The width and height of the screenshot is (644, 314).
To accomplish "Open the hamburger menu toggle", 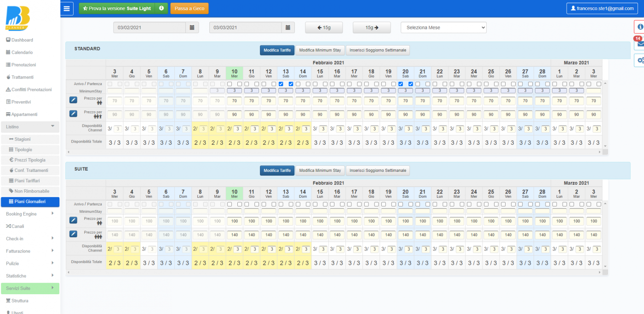I will [x=67, y=8].
